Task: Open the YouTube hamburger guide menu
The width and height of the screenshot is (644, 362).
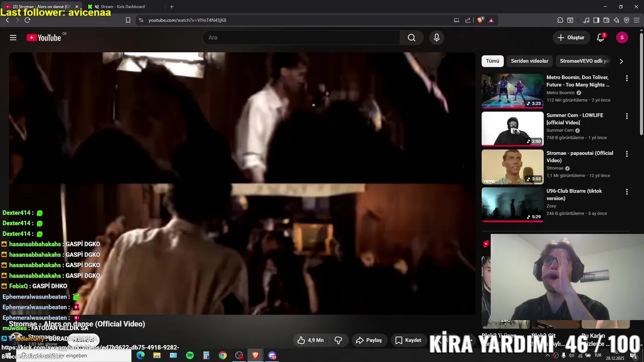Action: (13, 38)
